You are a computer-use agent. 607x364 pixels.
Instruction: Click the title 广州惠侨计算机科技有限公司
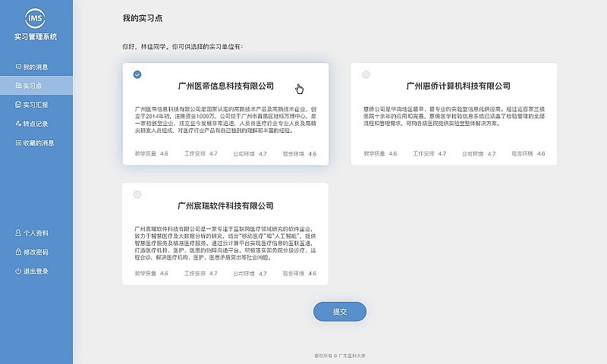pyautogui.click(x=458, y=86)
